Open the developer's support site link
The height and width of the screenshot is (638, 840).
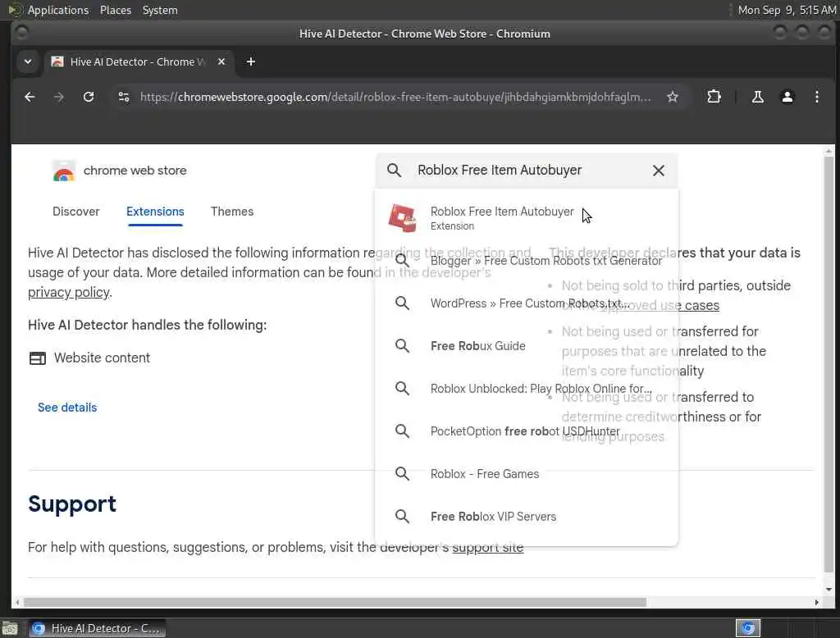[x=487, y=548]
